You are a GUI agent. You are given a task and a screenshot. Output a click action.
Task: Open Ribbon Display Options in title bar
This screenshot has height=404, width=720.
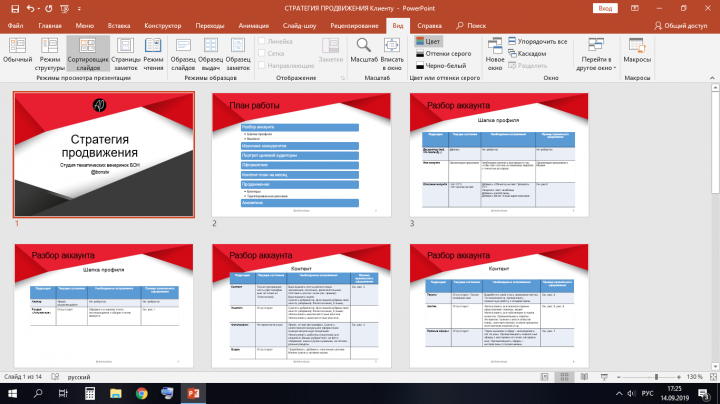(x=635, y=8)
